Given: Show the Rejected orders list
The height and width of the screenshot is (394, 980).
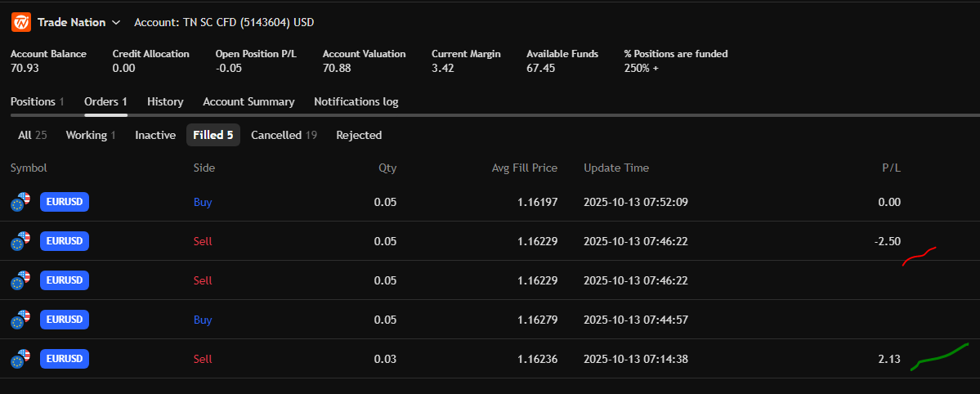Looking at the screenshot, I should click(359, 135).
